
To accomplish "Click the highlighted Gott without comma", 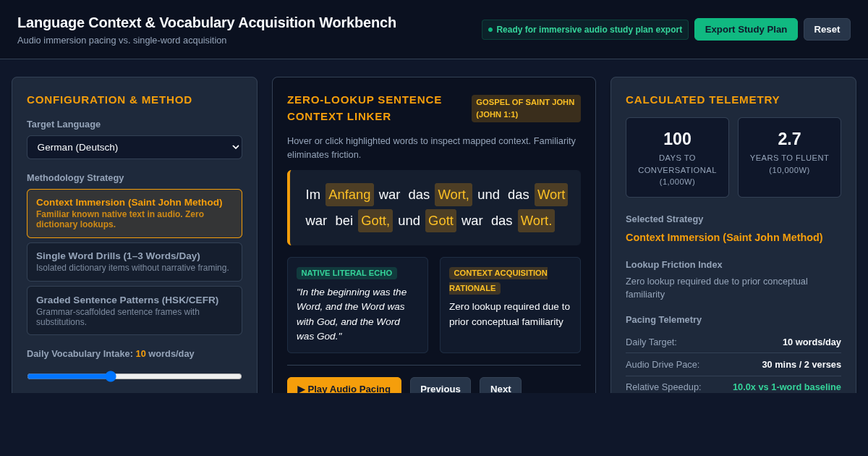I will click(x=441, y=221).
